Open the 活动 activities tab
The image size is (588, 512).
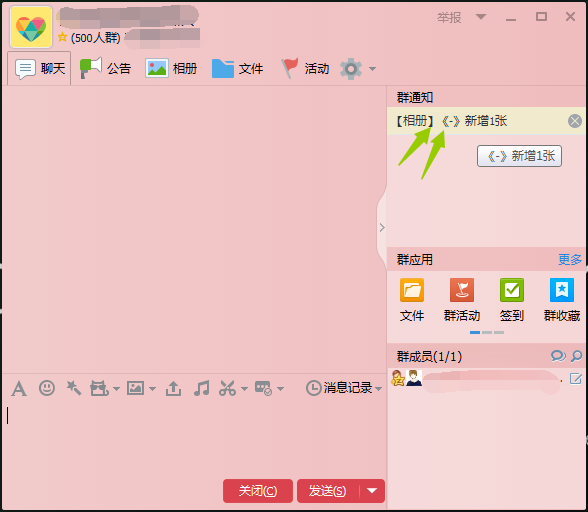[x=305, y=69]
